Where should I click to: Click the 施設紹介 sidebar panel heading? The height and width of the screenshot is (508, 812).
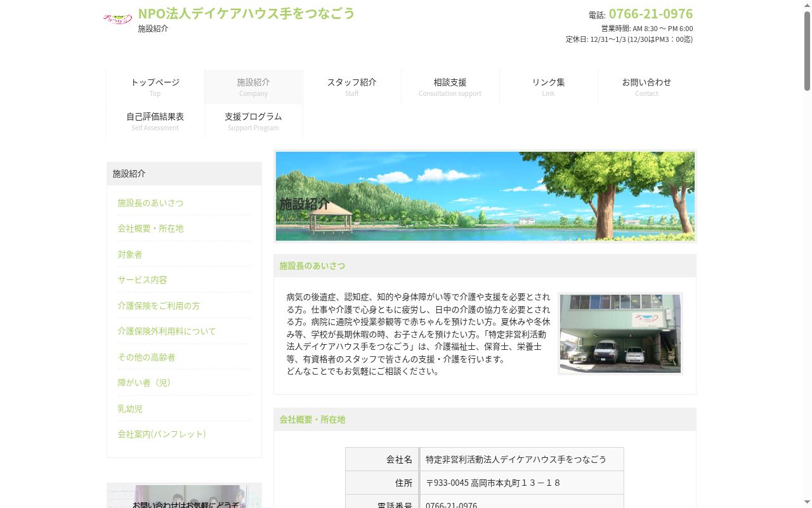click(x=184, y=173)
